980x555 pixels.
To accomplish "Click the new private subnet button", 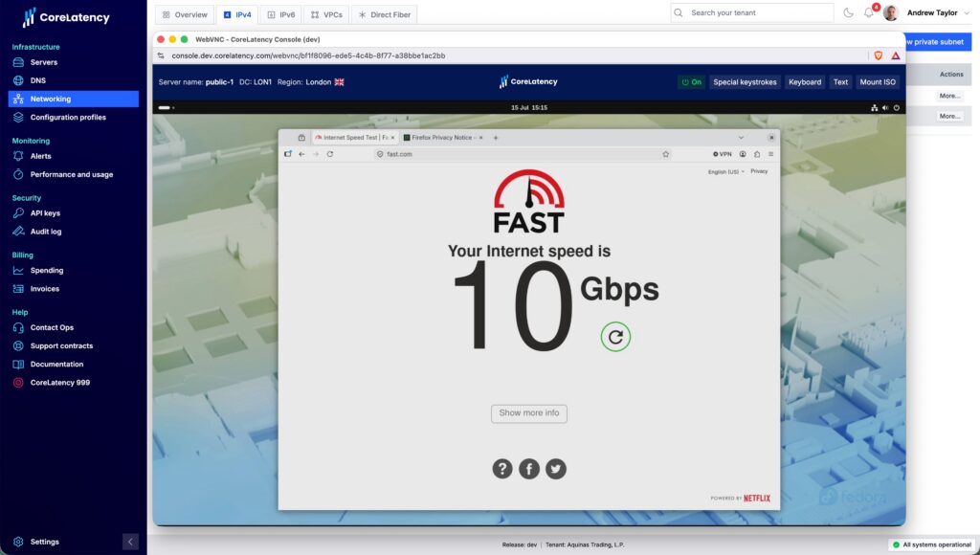I will (x=938, y=42).
